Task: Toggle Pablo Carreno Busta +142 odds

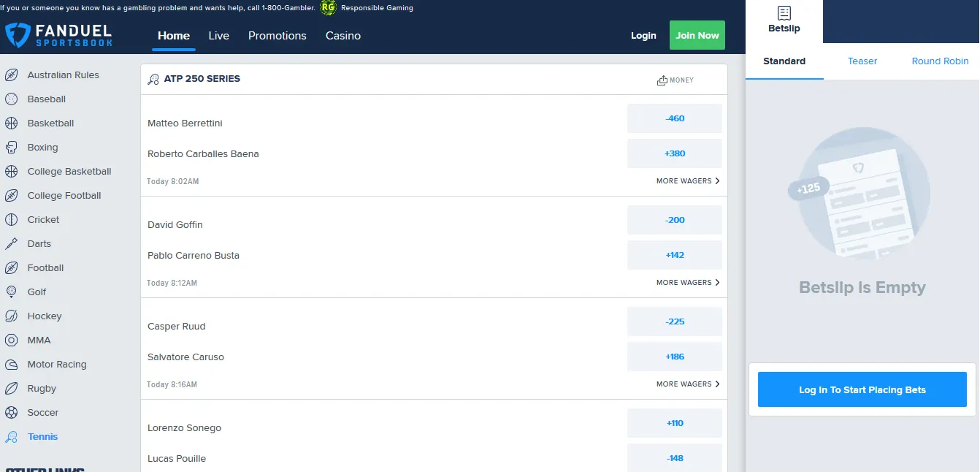Action: point(674,255)
